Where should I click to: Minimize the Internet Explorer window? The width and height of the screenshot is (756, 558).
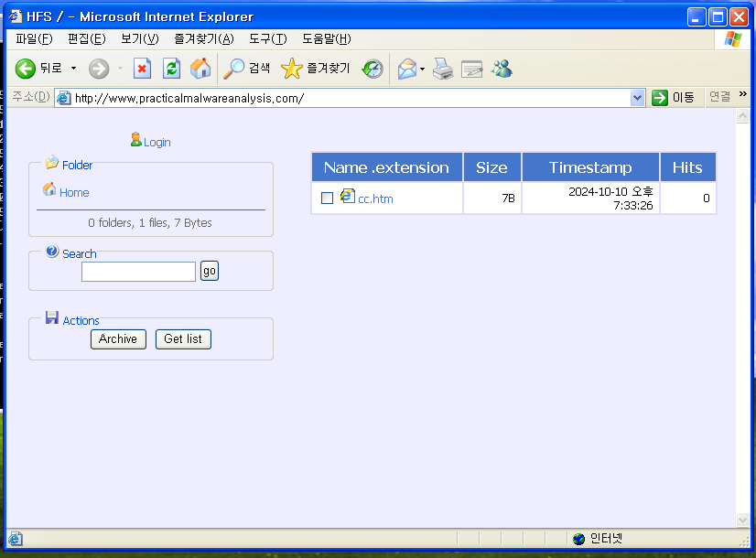[697, 17]
